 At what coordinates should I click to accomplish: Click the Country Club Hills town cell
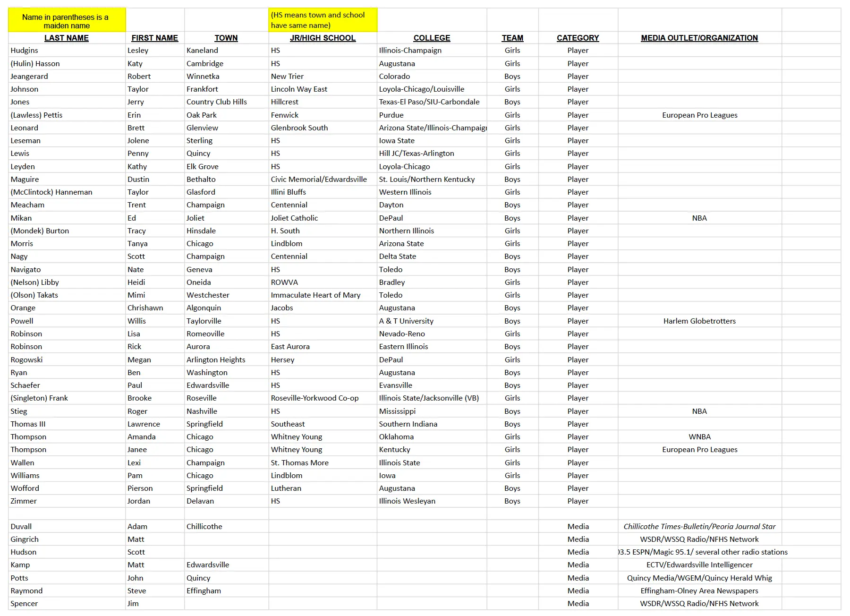217,102
